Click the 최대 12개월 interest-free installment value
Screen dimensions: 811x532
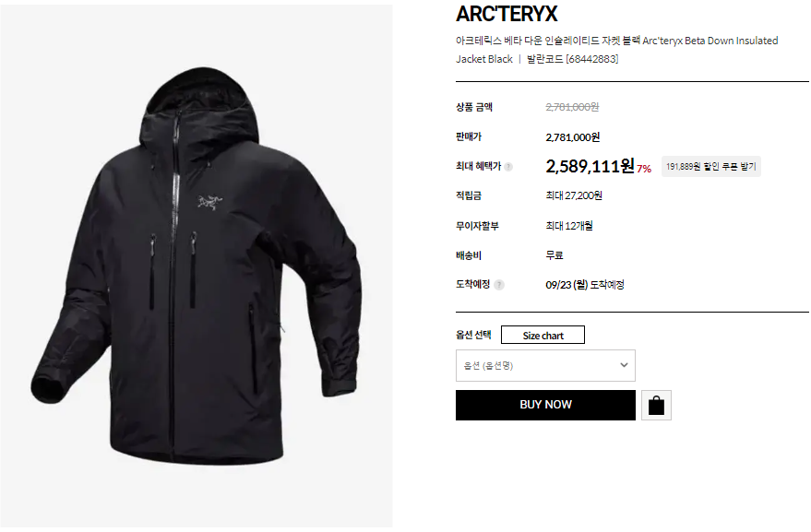pyautogui.click(x=569, y=226)
